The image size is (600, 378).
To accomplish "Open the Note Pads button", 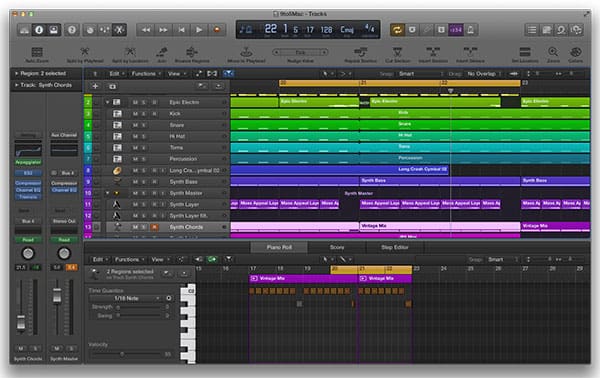I will coord(546,30).
